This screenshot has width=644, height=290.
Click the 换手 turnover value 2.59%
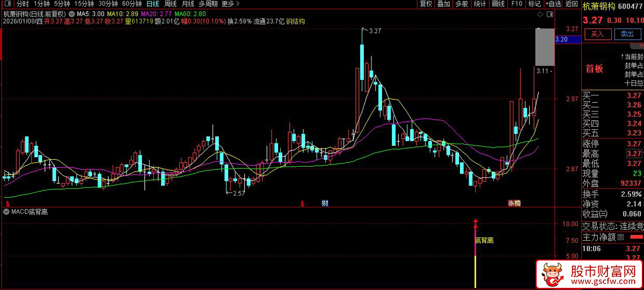(x=630, y=194)
